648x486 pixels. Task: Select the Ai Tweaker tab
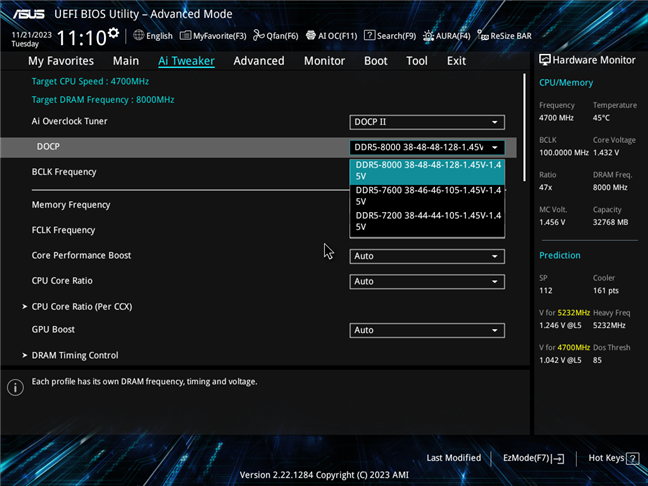186,61
